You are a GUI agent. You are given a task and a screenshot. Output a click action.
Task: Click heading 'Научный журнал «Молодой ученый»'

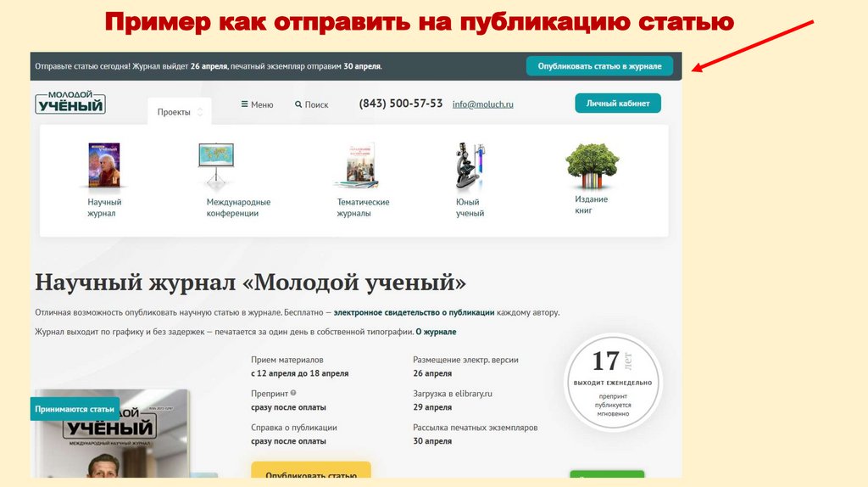click(x=251, y=283)
